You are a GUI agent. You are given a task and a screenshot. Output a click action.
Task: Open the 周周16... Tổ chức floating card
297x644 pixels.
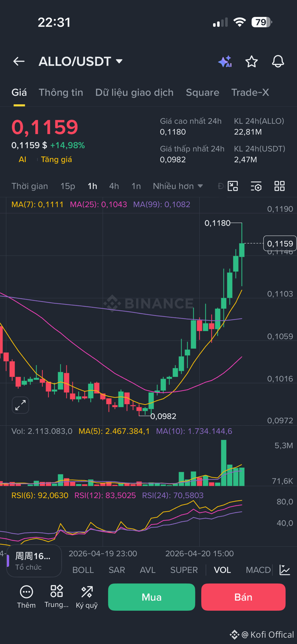pos(34,561)
